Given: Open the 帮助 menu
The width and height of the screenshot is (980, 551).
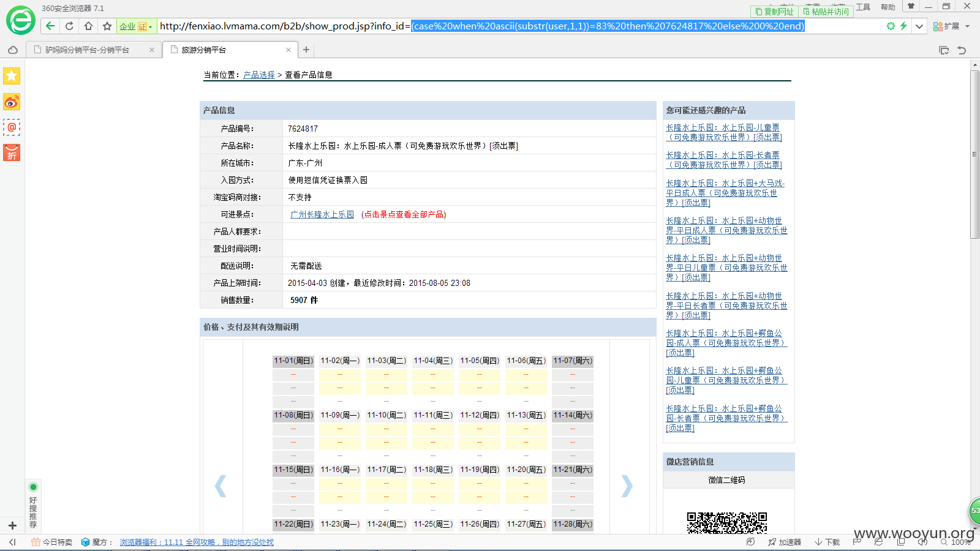Looking at the screenshot, I should pyautogui.click(x=888, y=7).
